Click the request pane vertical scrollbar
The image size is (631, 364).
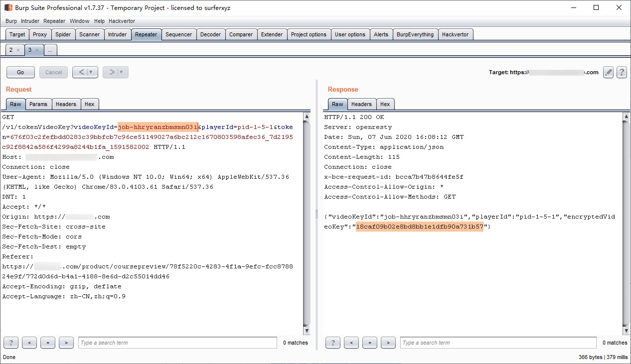tap(307, 224)
